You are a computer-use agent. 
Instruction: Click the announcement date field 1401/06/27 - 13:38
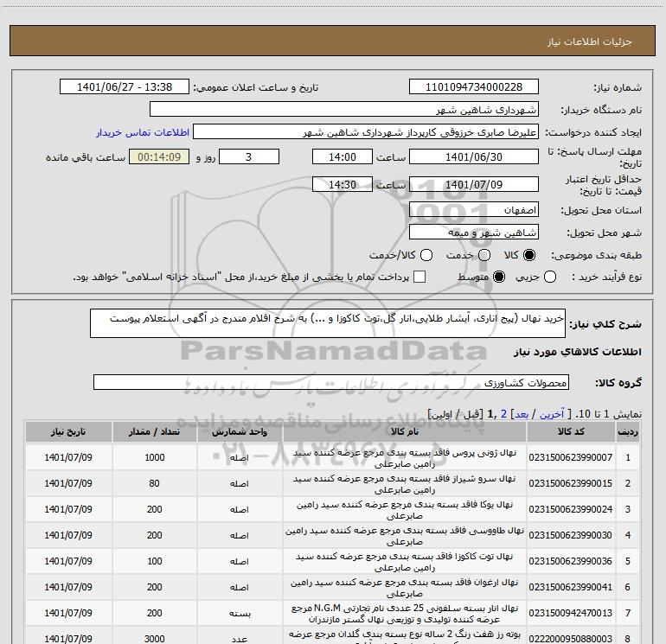(x=125, y=86)
